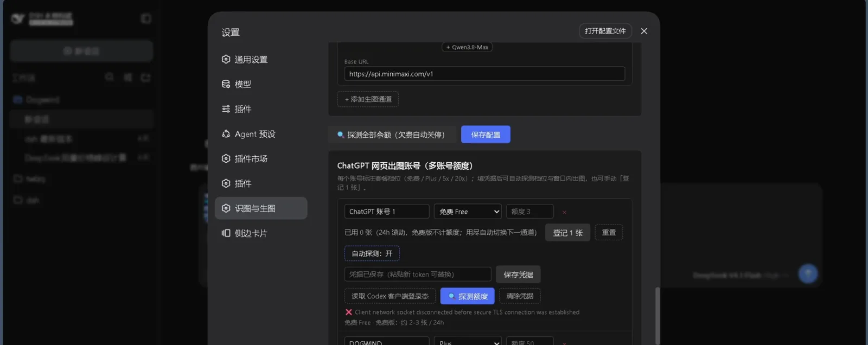This screenshot has width=868, height=345.
Task: Select 识图与生图 settings section
Action: (x=261, y=208)
